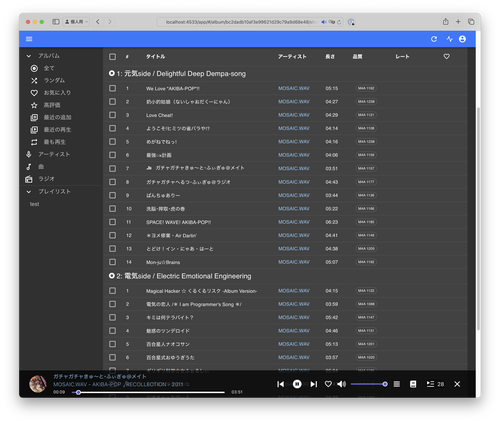The width and height of the screenshot is (500, 423).
Task: Show Safari tab overview icon
Action: (x=471, y=22)
